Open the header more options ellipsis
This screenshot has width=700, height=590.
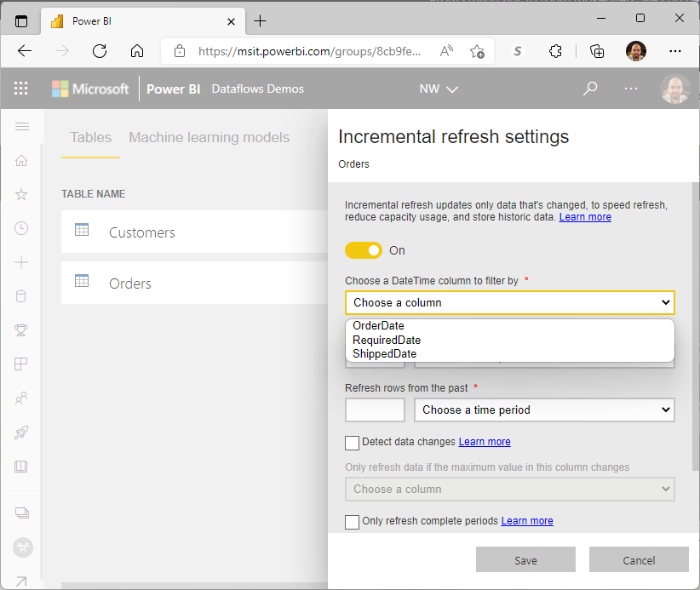coord(631,89)
